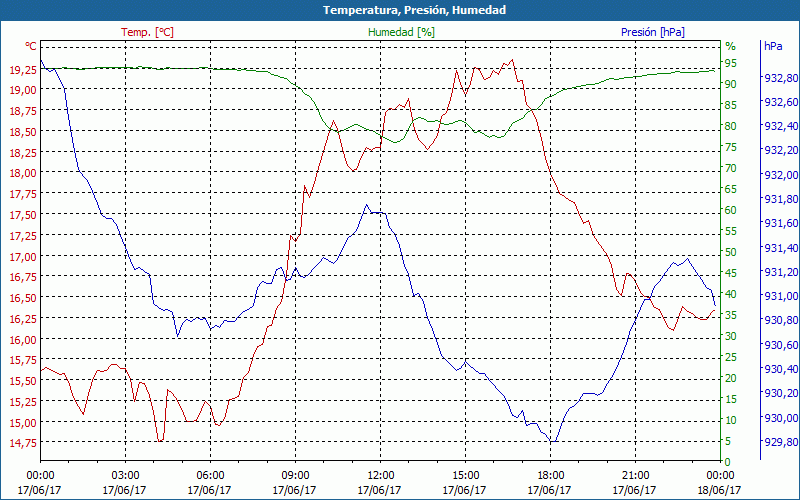Click pressure axis value '932,60'
This screenshot has height=500, width=800.
click(781, 102)
